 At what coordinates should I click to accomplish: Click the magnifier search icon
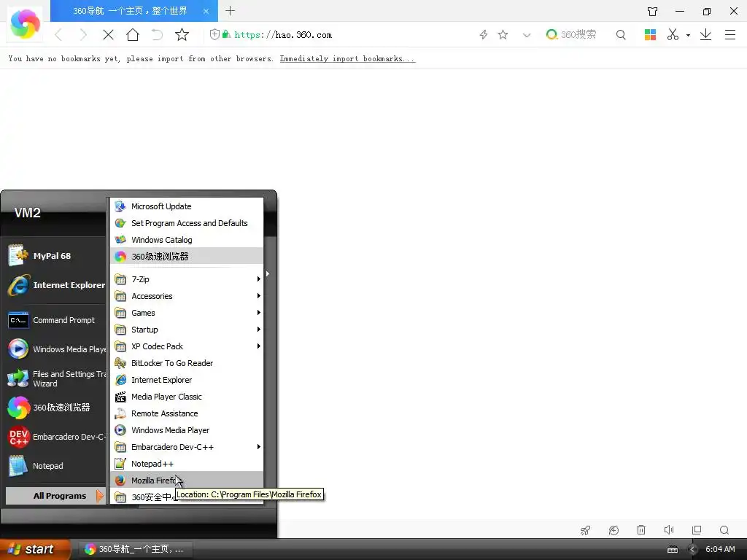[621, 35]
